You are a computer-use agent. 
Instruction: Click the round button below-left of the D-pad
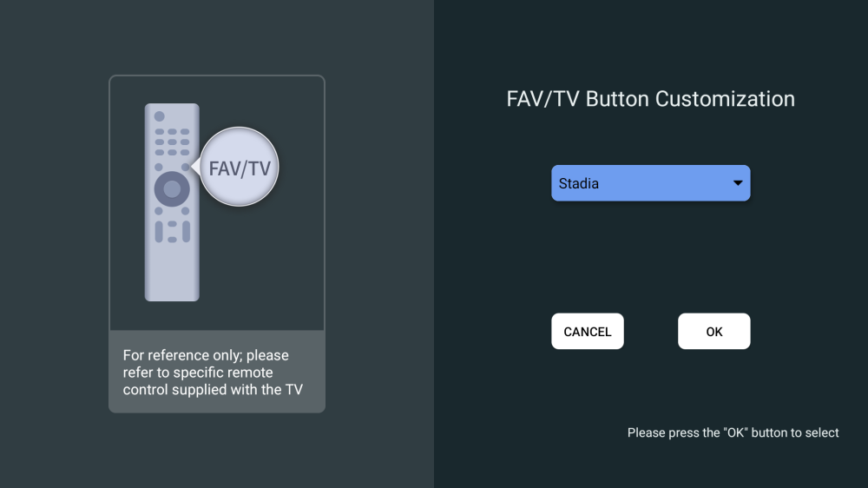click(159, 211)
